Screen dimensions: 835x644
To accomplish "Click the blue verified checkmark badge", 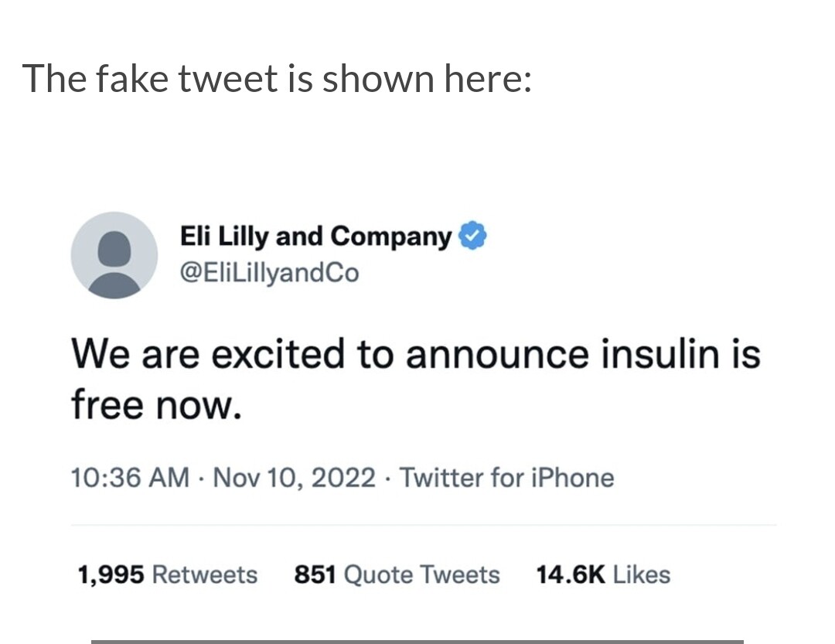I will [x=472, y=237].
